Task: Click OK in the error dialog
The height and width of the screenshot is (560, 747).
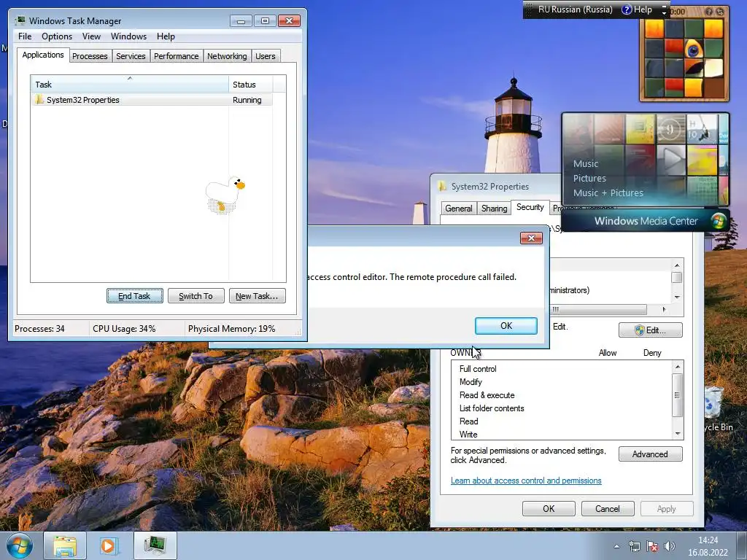Action: point(506,326)
